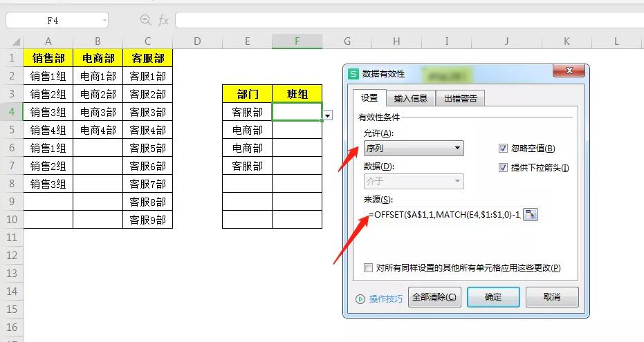This screenshot has height=342, width=644.
Task: Click the 部门 header cell
Action: click(x=247, y=94)
